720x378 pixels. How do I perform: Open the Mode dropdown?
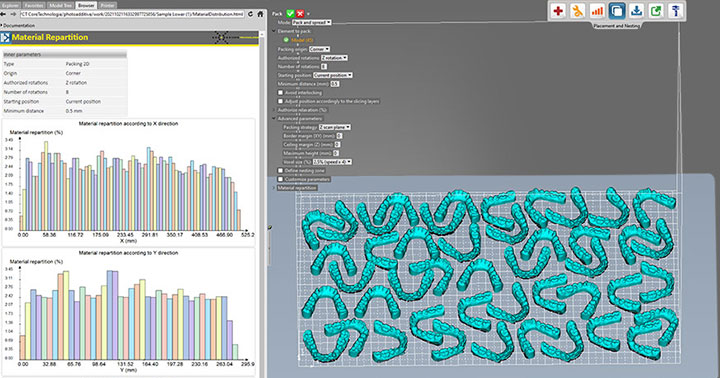[x=312, y=23]
